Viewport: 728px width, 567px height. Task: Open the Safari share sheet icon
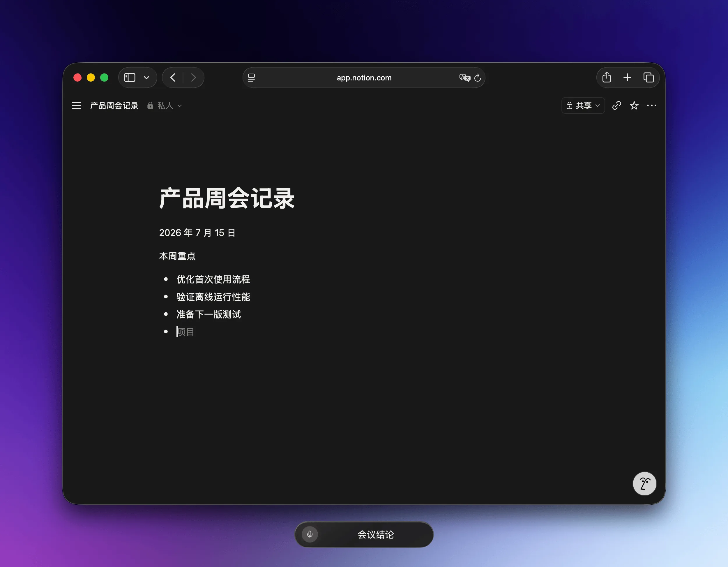[x=607, y=78]
